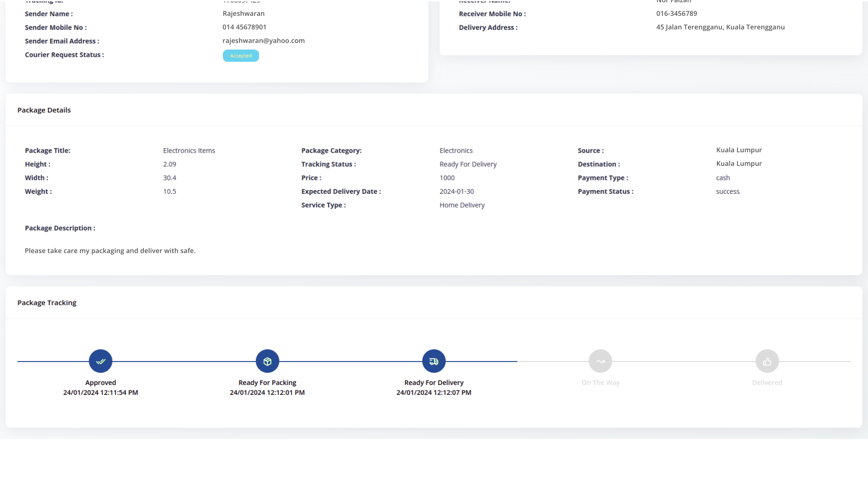Click the On The Way step label
Viewport: 868px width, 488px height.
click(x=600, y=383)
